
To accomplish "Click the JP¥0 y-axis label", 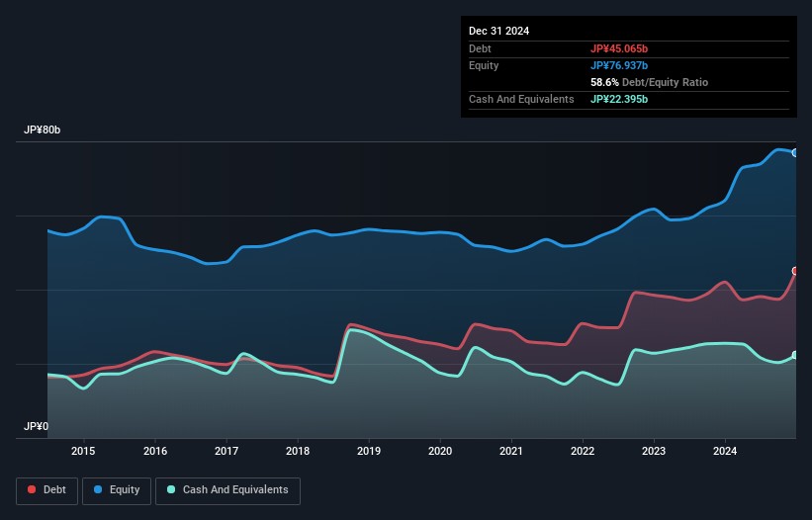I will (x=37, y=427).
